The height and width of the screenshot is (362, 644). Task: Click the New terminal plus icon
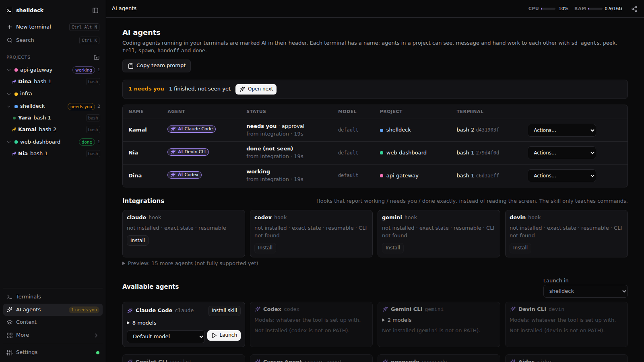tap(10, 27)
